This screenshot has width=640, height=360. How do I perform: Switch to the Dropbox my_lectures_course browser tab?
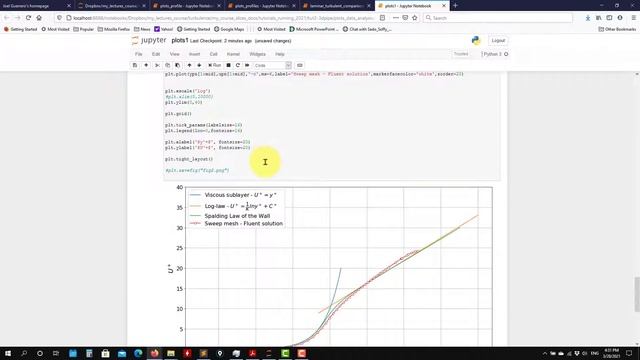pyautogui.click(x=111, y=6)
